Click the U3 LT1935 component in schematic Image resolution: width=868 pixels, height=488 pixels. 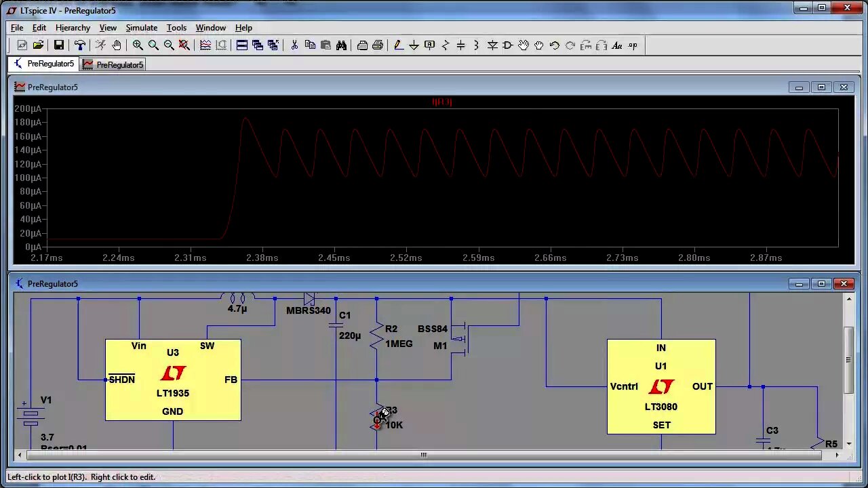click(x=173, y=380)
